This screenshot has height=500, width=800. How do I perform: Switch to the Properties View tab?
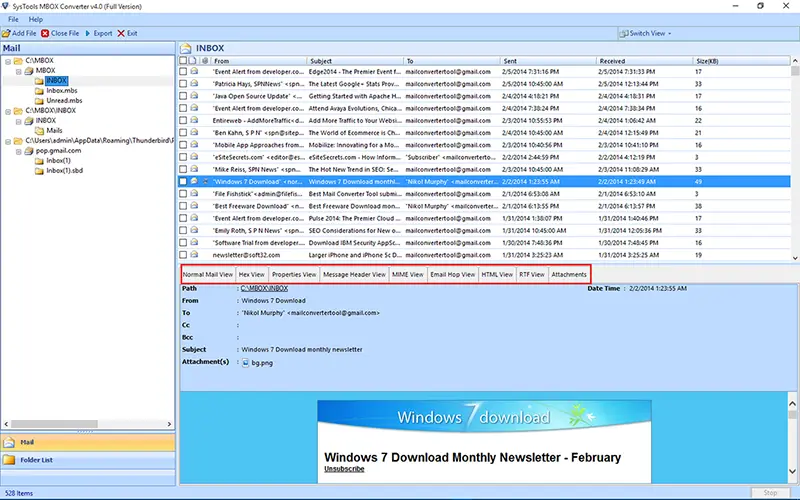(x=294, y=274)
